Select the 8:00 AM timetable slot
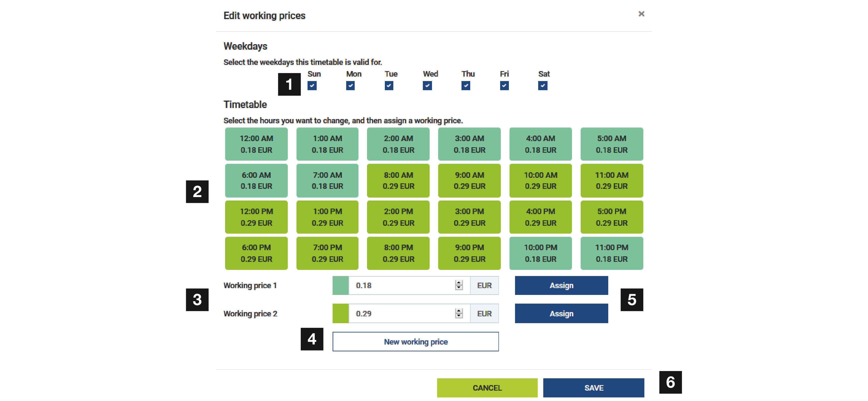Screen dimensions: 868x401 398,180
